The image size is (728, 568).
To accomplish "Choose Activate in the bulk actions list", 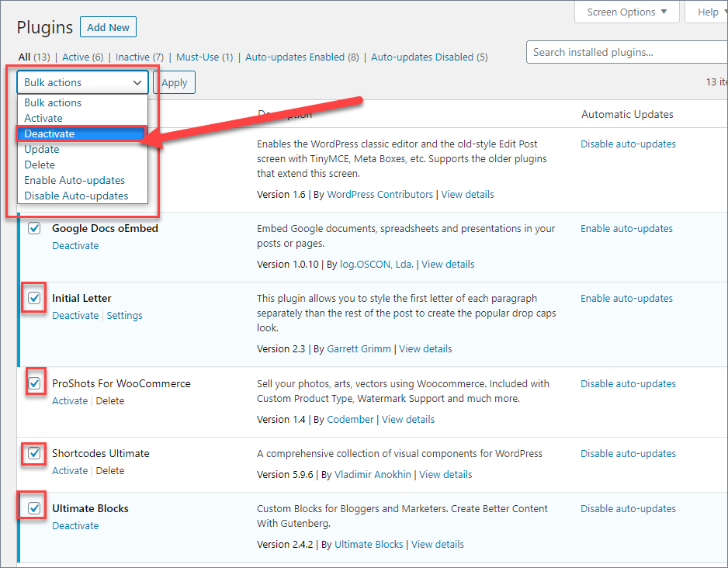I will (82, 118).
